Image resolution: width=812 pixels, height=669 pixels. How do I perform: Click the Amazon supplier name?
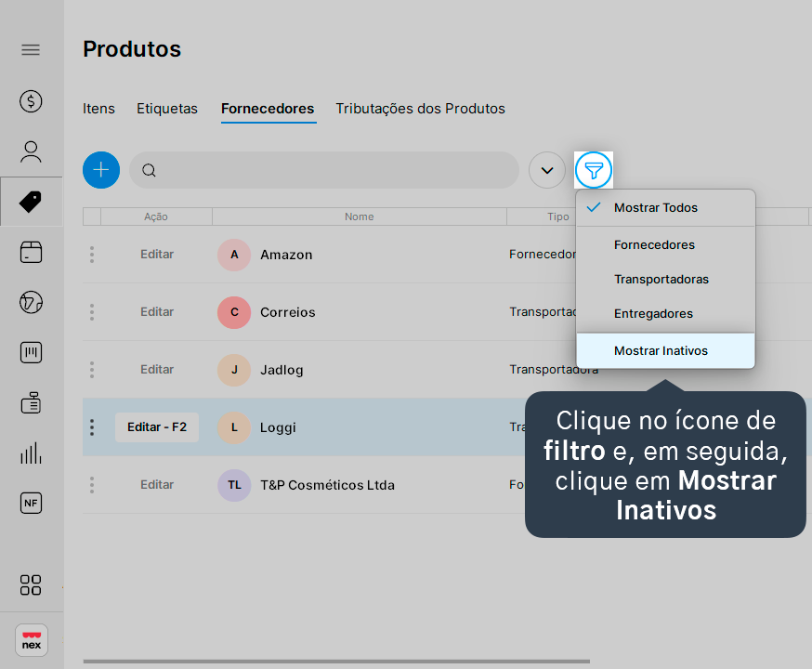[286, 255]
